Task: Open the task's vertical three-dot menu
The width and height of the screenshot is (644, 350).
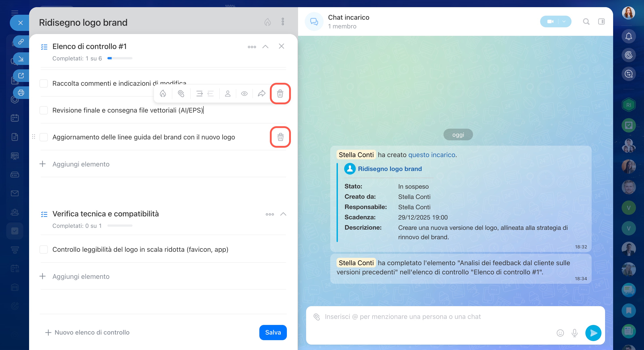Action: click(283, 22)
